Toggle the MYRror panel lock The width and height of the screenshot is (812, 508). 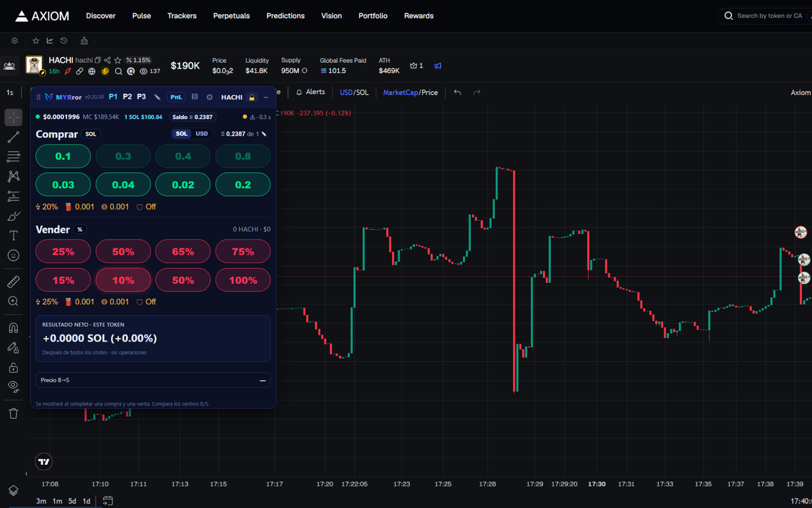point(252,97)
